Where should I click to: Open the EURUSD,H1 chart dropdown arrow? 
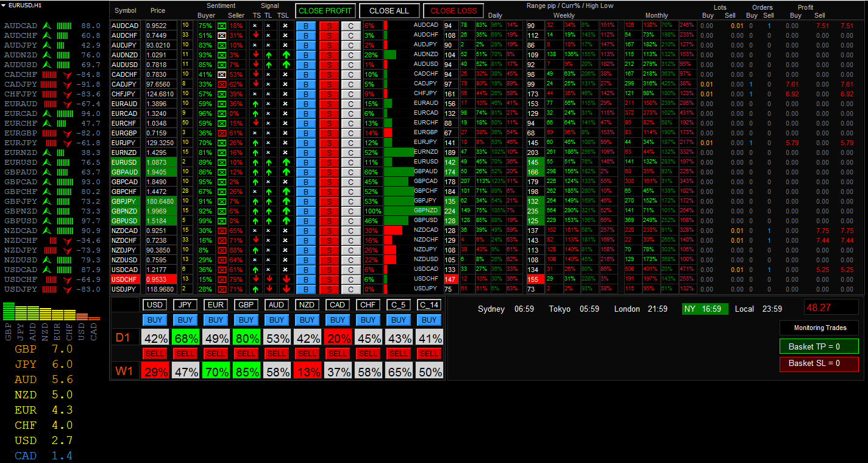pyautogui.click(x=4, y=5)
